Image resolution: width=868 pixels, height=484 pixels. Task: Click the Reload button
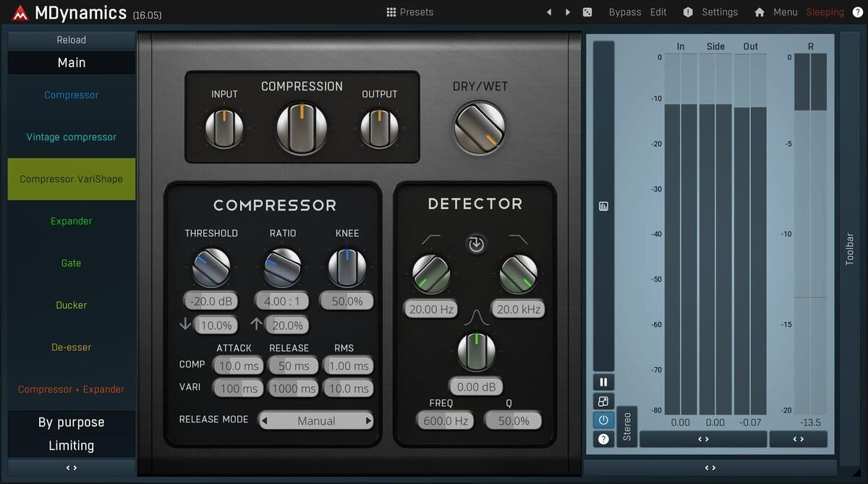tap(71, 40)
